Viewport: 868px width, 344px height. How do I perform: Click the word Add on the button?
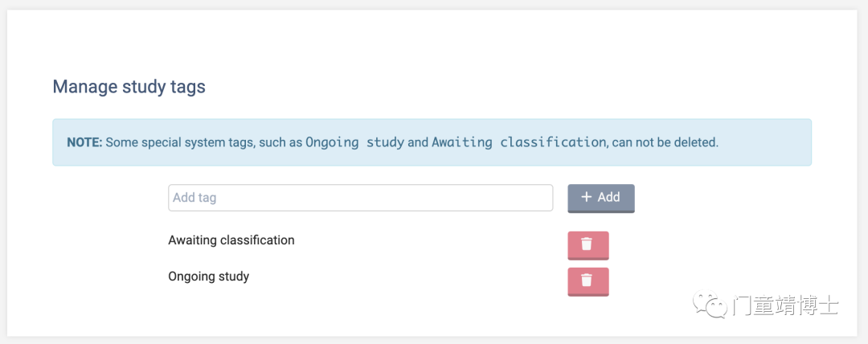[x=608, y=197]
